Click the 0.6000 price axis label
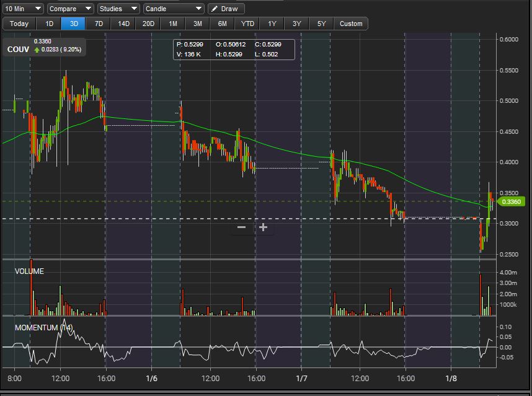532x396 pixels. 509,39
